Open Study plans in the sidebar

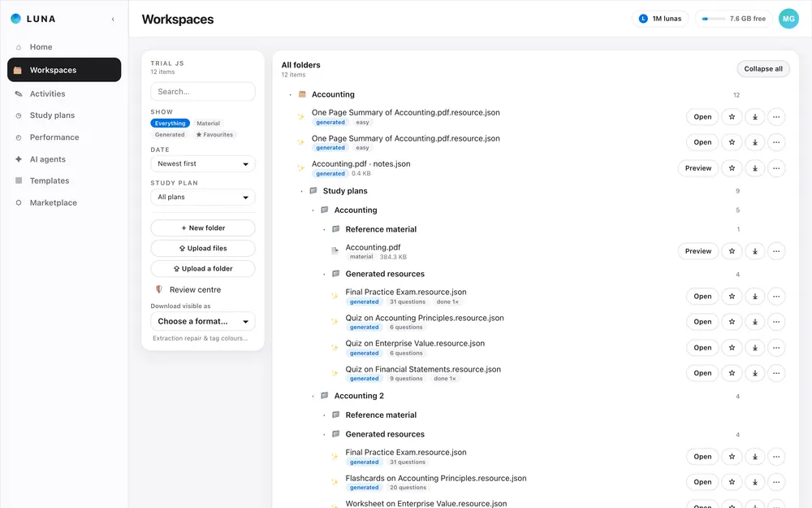pyautogui.click(x=64, y=115)
